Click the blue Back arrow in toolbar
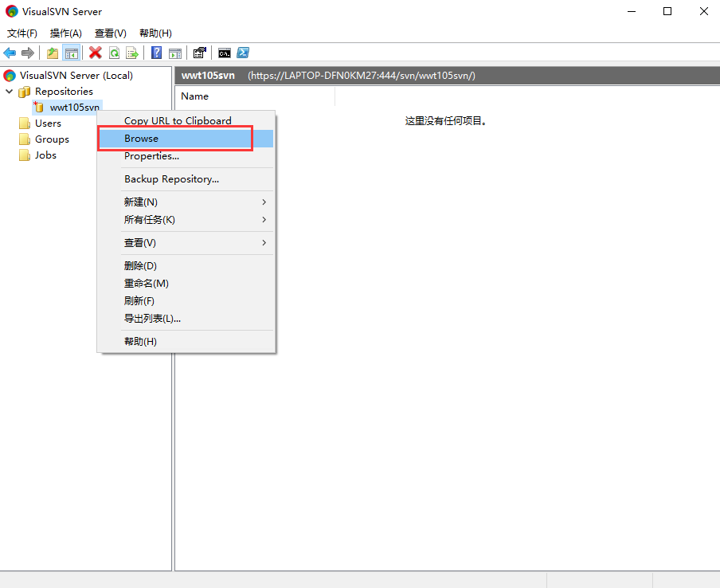This screenshot has width=720, height=588. [10, 53]
